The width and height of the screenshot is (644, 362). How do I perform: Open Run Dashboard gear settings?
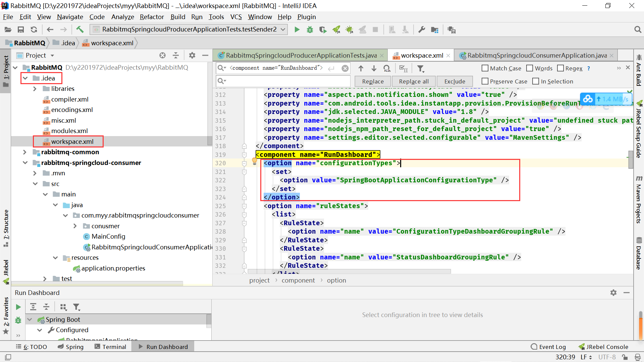click(x=613, y=293)
